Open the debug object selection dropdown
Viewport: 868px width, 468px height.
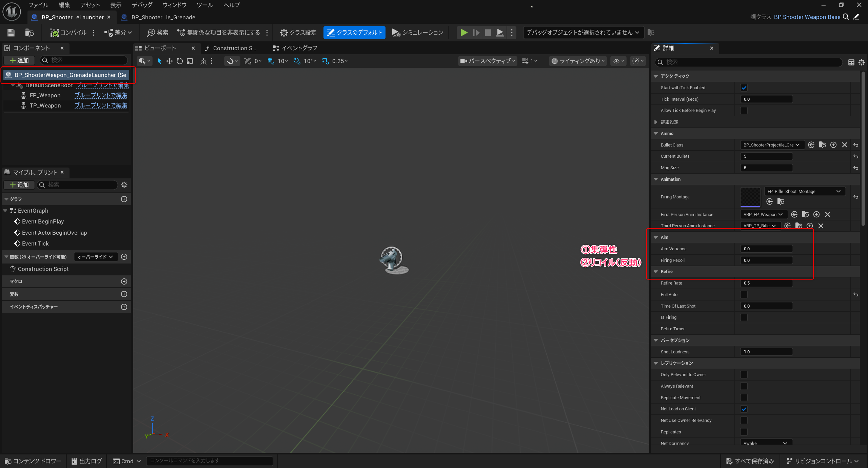[x=583, y=33]
